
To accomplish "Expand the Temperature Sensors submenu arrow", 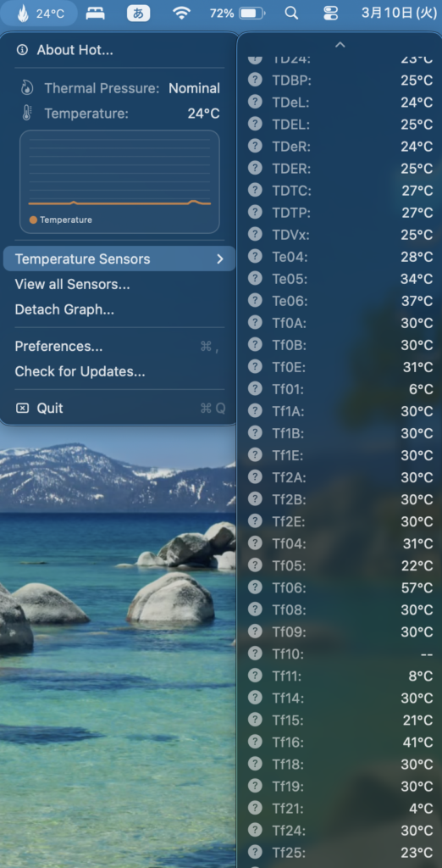I will coord(219,259).
